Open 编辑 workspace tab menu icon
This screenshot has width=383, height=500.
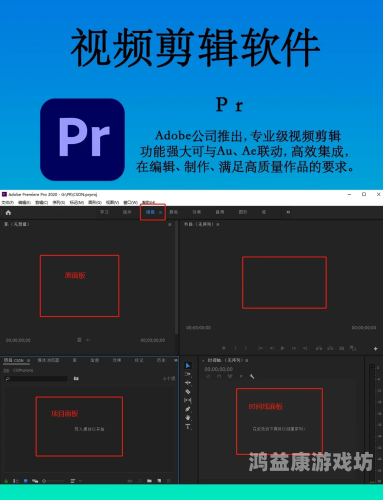pyautogui.click(x=161, y=212)
